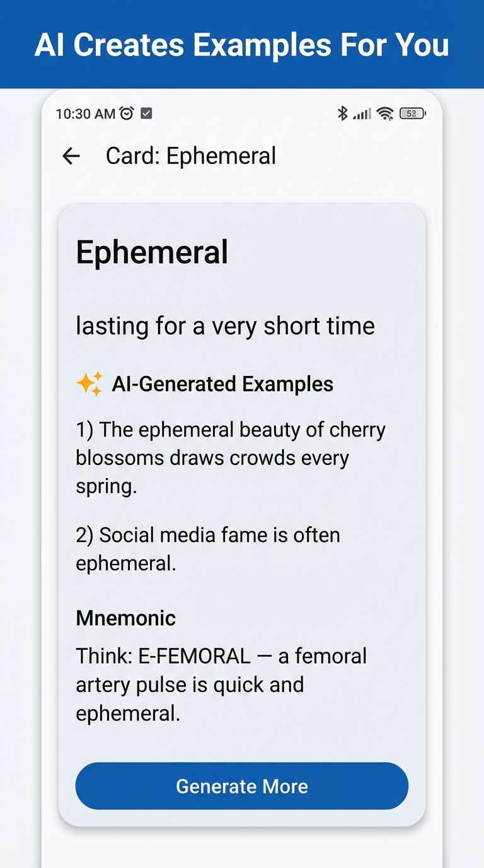This screenshot has width=484, height=868.
Task: Tap the alarm clock status icon
Action: click(127, 114)
